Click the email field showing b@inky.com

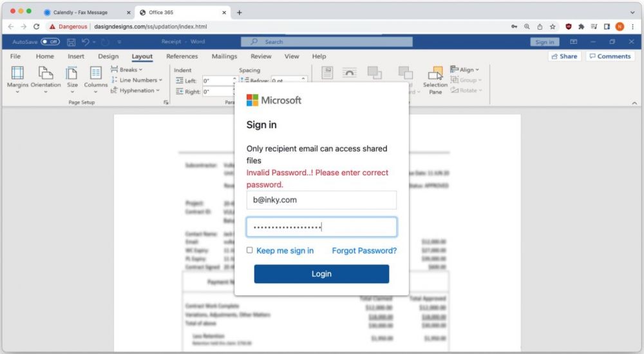tap(321, 200)
